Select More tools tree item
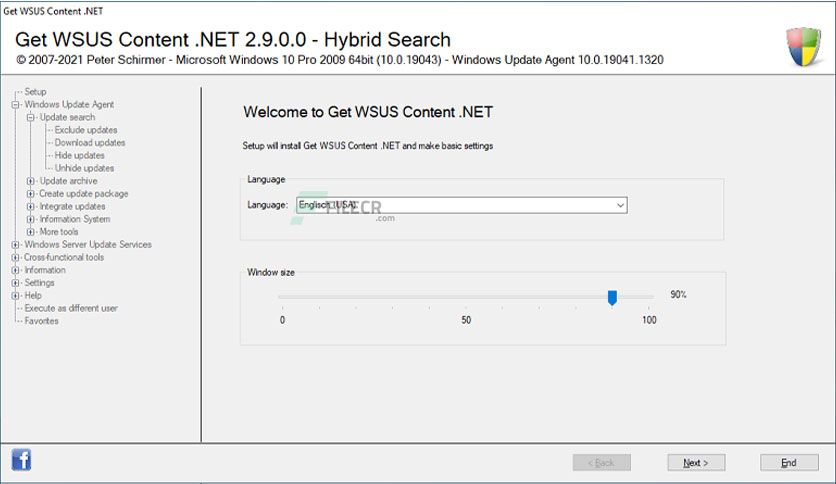Viewport: 836px width, 484px height. (x=59, y=232)
